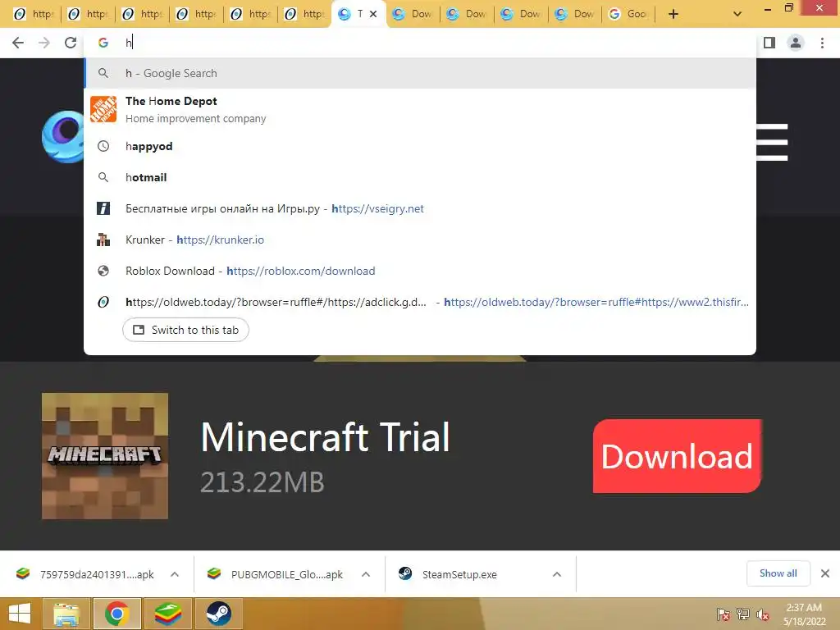This screenshot has width=840, height=630.
Task: Open the Roblox Download suggestion
Action: 420,271
